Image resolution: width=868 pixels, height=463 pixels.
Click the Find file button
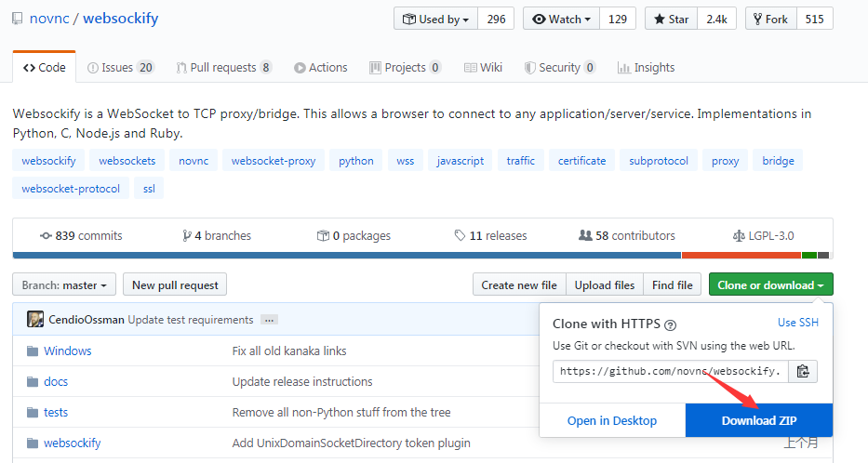672,284
